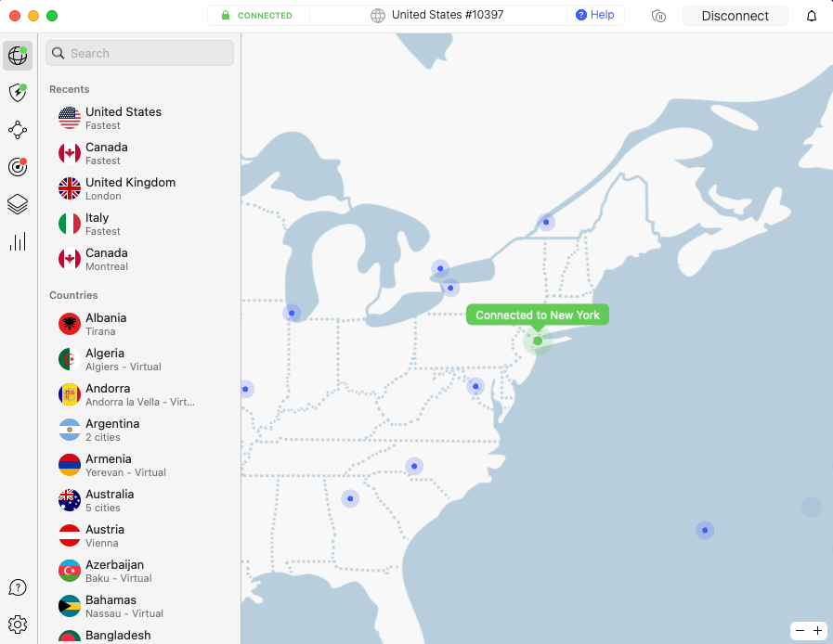
Task: Click the Armenia flag icon
Action: (x=70, y=465)
